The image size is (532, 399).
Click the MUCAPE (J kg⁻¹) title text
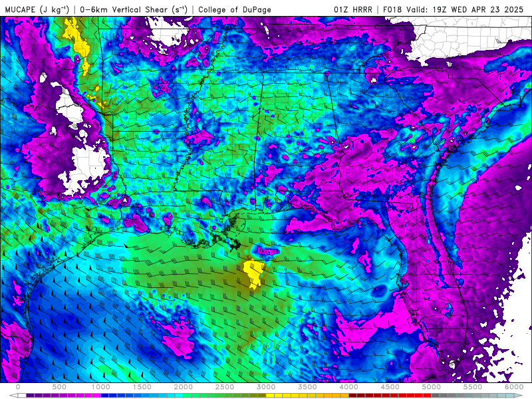tap(37, 9)
